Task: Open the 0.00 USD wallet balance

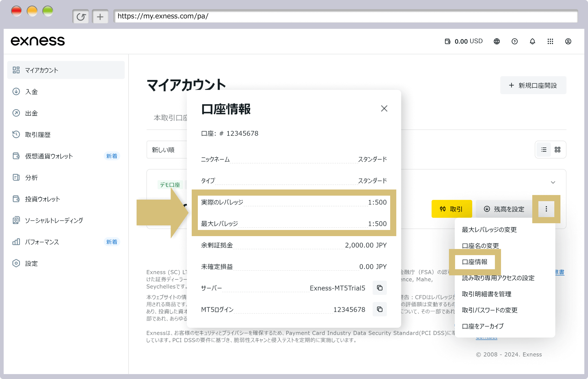Action: tap(464, 41)
